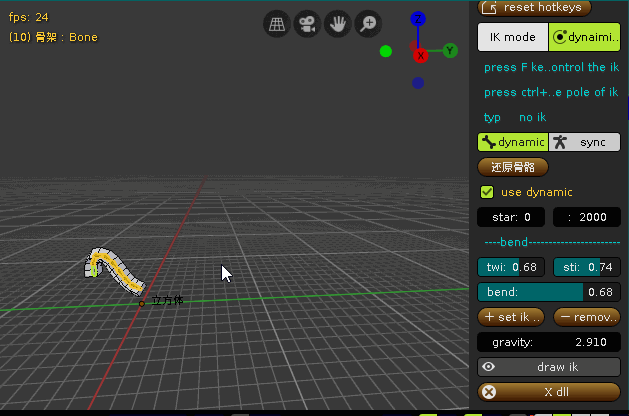Switch to IK mode tab
This screenshot has width=629, height=416.
pyautogui.click(x=513, y=37)
